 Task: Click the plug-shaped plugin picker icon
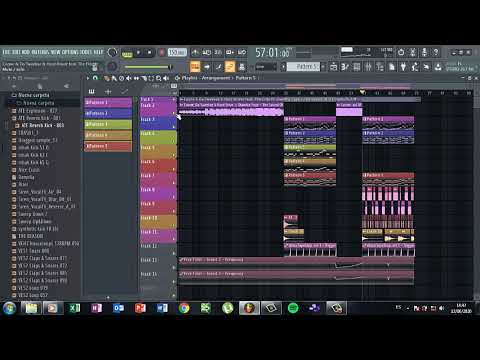tap(403, 67)
